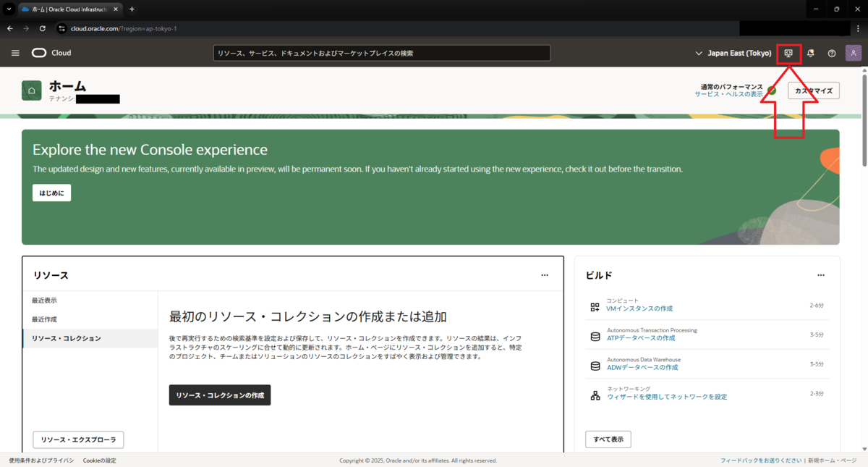868x467 pixels.
Task: Select the Oracle Cloud home browser tab
Action: [x=69, y=9]
